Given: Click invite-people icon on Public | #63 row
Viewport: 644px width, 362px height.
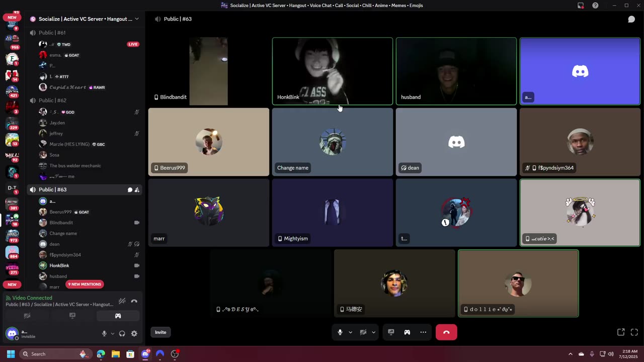Looking at the screenshot, I should click(137, 190).
